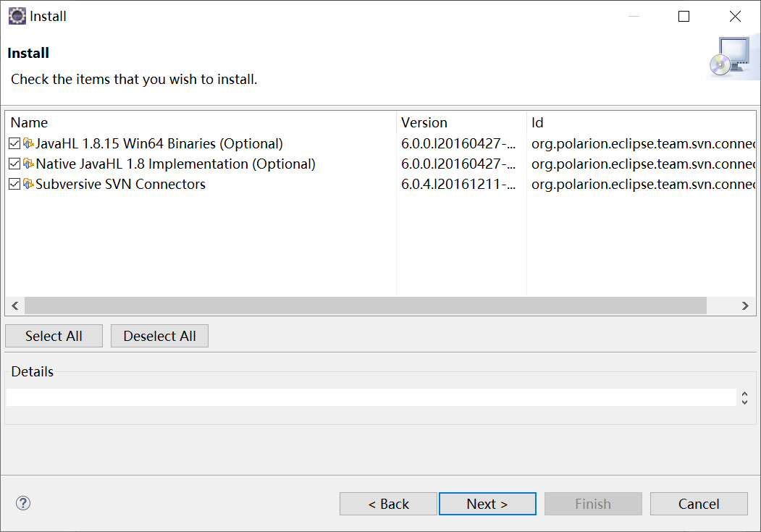Screen dimensions: 761x532
Task: Click the JavaHL Win64 Binaries feature icon
Action: 28,143
